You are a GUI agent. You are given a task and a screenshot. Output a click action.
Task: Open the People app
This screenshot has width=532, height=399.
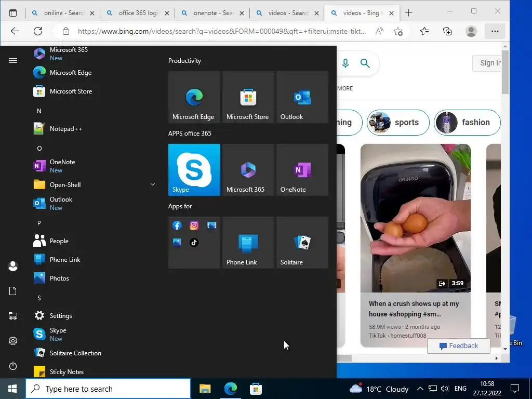[x=94, y=241]
